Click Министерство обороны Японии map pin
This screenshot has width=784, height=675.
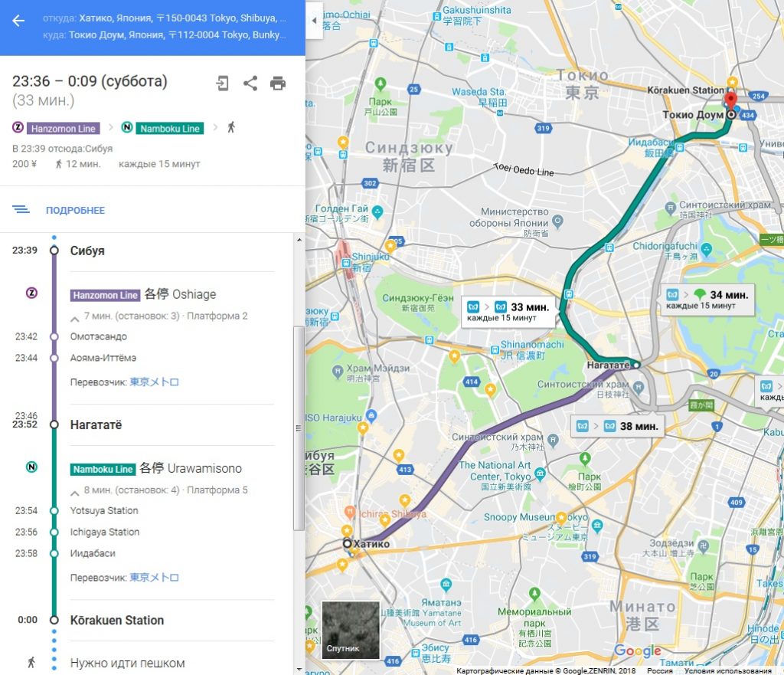[558, 221]
